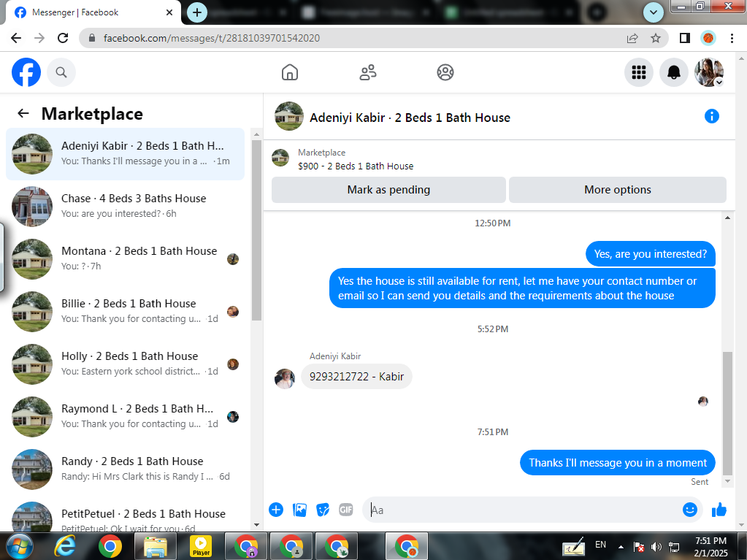Open the Windows Start button

pos(19,545)
